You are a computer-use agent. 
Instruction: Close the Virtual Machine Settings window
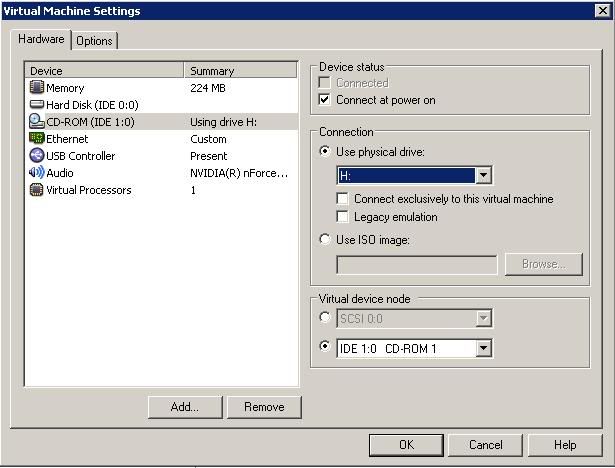click(600, 11)
